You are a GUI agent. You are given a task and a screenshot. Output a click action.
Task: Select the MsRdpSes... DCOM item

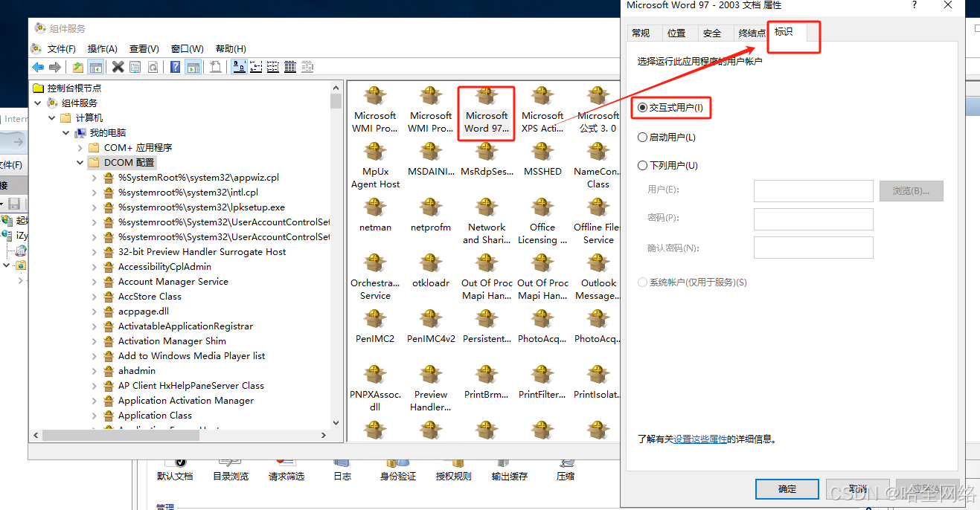click(x=487, y=160)
